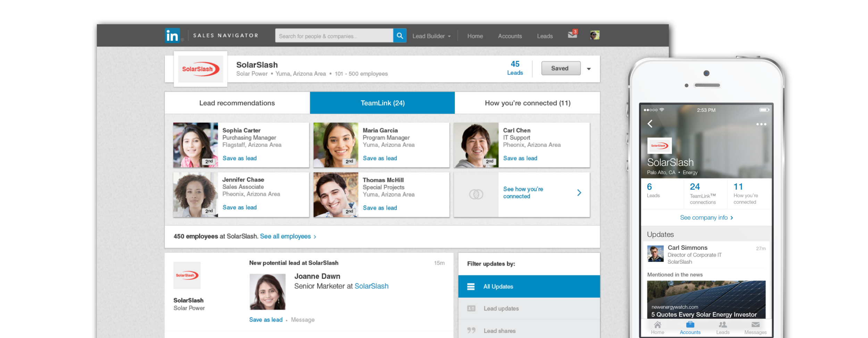Screen dimensions: 868x338
Task: Click the 45 Leads counter
Action: coord(515,68)
